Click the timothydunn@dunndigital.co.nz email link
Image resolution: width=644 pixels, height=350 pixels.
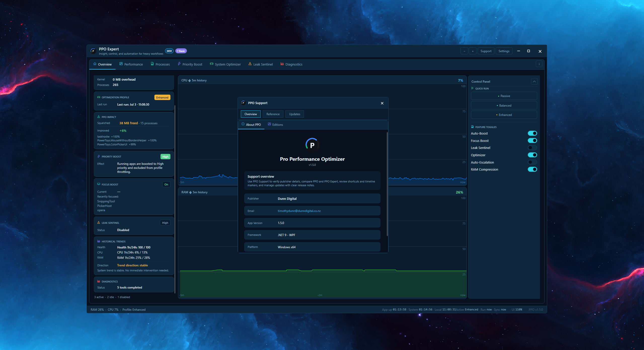pyautogui.click(x=299, y=211)
